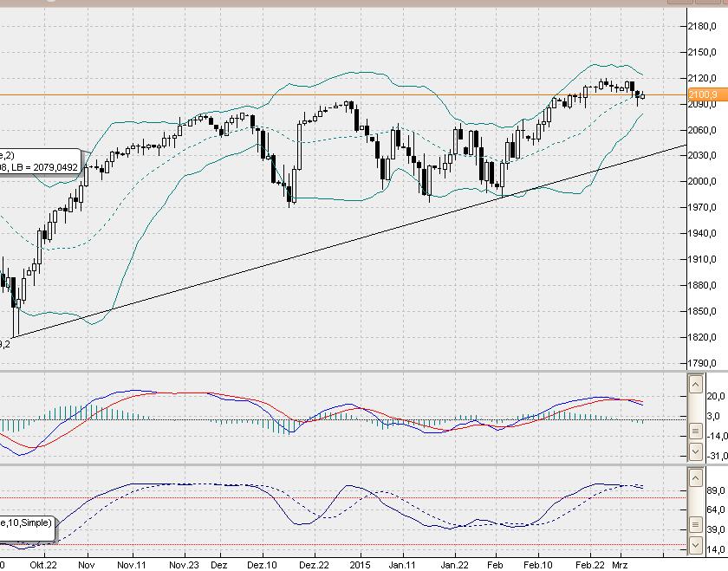This screenshot has height=571, width=728.
Task: Click the down-arrow scale icon on the MACD panel
Action: point(695,451)
